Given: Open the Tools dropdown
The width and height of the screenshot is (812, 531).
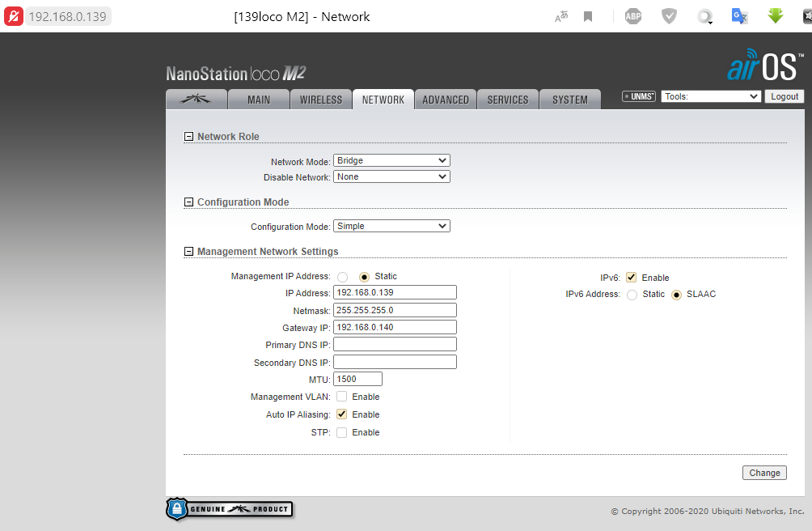Looking at the screenshot, I should [x=711, y=96].
